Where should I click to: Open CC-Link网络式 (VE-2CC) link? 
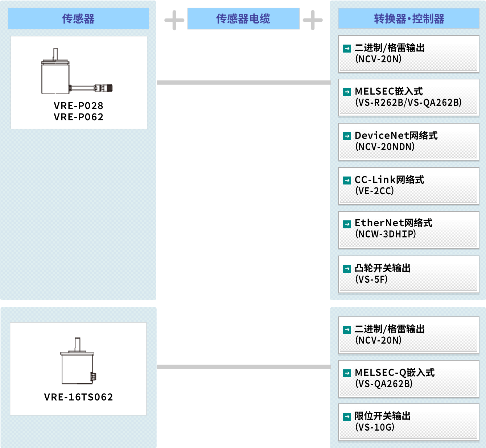tap(409, 186)
